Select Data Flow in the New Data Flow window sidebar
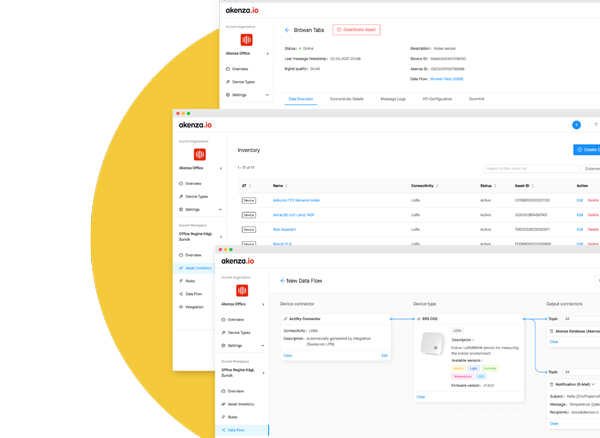This screenshot has height=438, width=600. tap(242, 430)
